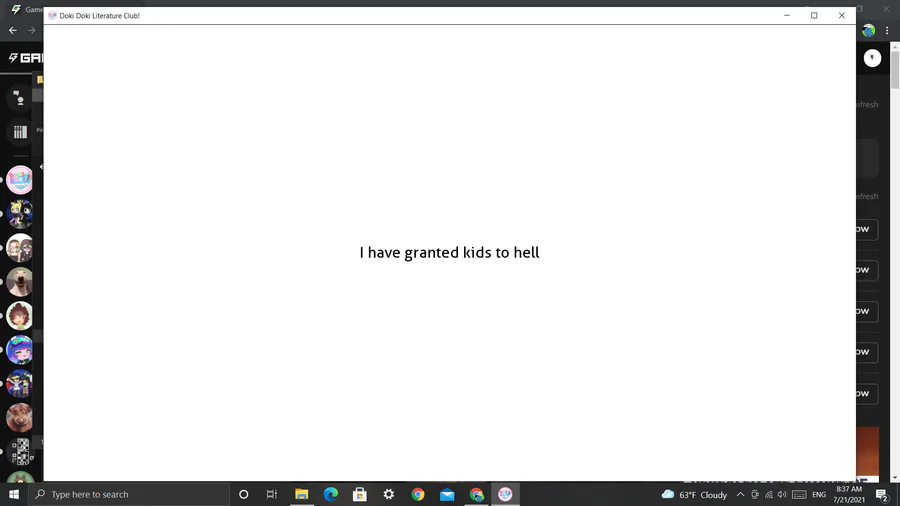Expand the hidden system tray icons chevron

[x=740, y=495]
